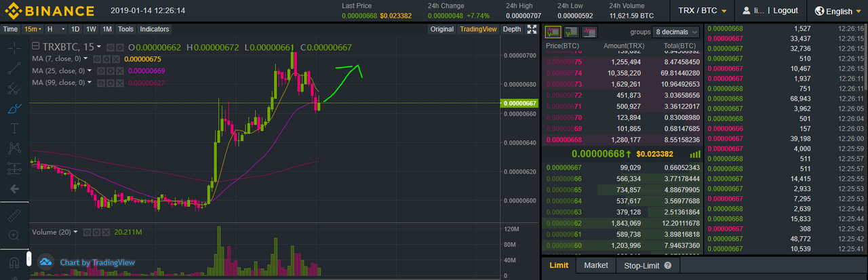This screenshot has height=280, width=868.
Task: Select the trend line drawing tool
Action: pyautogui.click(x=14, y=68)
